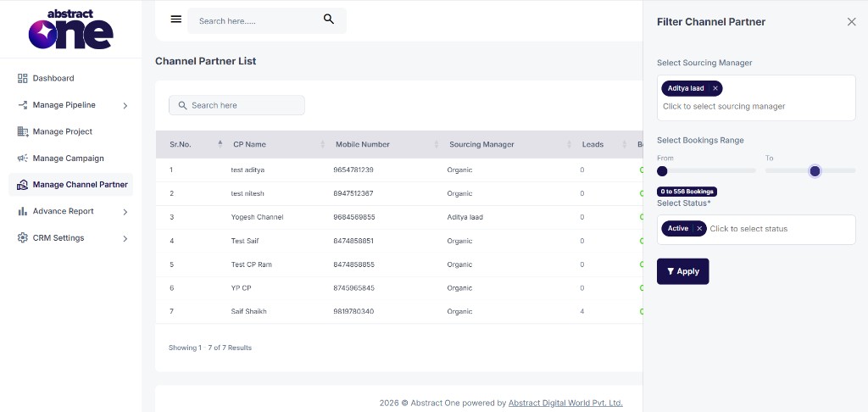Image resolution: width=868 pixels, height=412 pixels.
Task: Click mobile number 8474858851
Action: tap(353, 241)
